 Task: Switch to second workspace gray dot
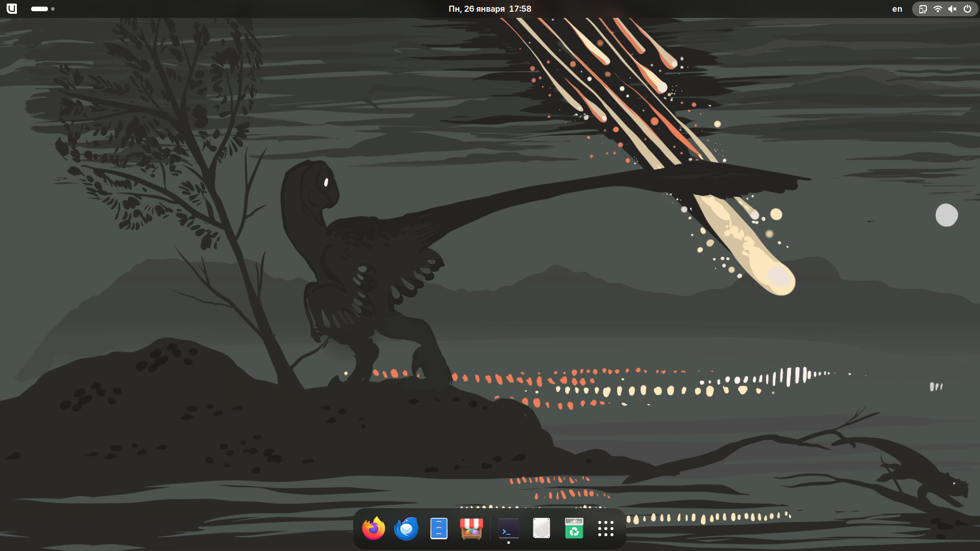coord(53,9)
